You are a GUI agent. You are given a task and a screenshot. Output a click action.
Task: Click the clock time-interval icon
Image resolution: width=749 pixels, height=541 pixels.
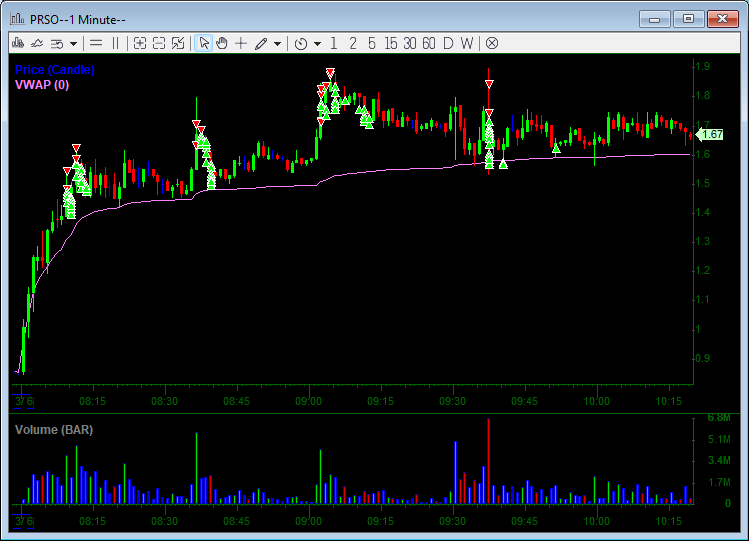(x=301, y=43)
